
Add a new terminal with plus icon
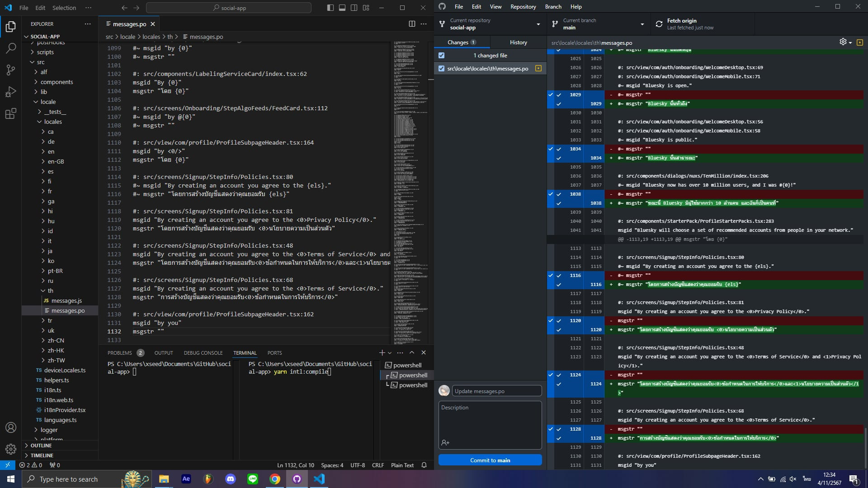coord(382,353)
